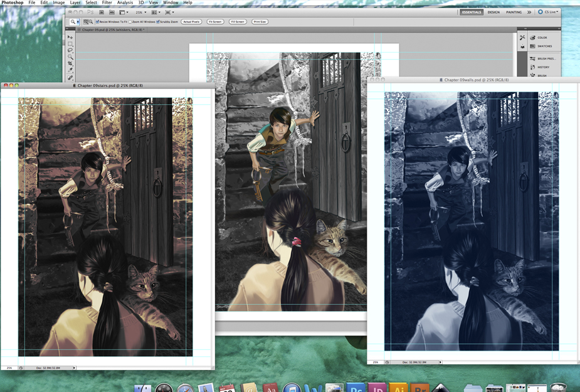This screenshot has width=580, height=392.
Task: Open status bar arrow menu in stairs window
Action: (74, 368)
